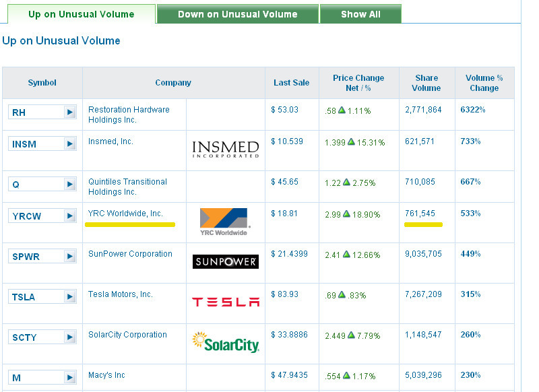The image size is (539, 392).
Task: Click the YRC Worldwide logo
Action: click(224, 221)
